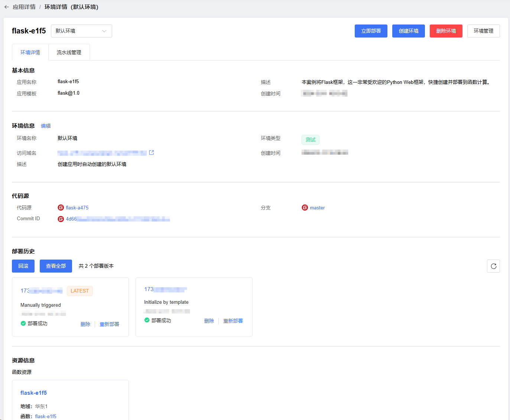The height and width of the screenshot is (420, 510).
Task: Switch to the 环境详情 tab
Action: click(30, 52)
